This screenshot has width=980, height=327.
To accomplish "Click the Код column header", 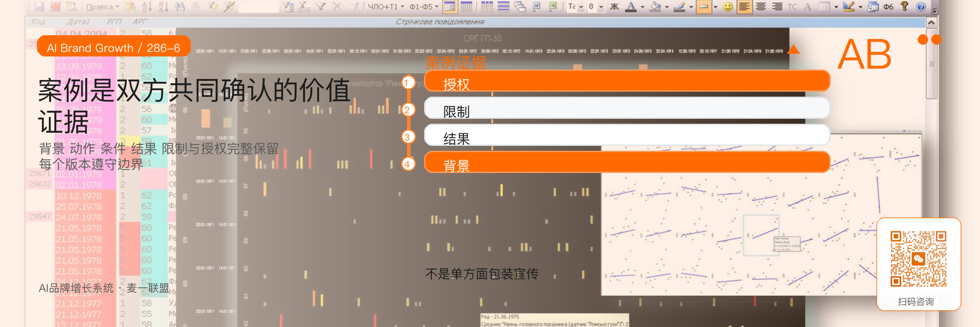I will point(38,22).
